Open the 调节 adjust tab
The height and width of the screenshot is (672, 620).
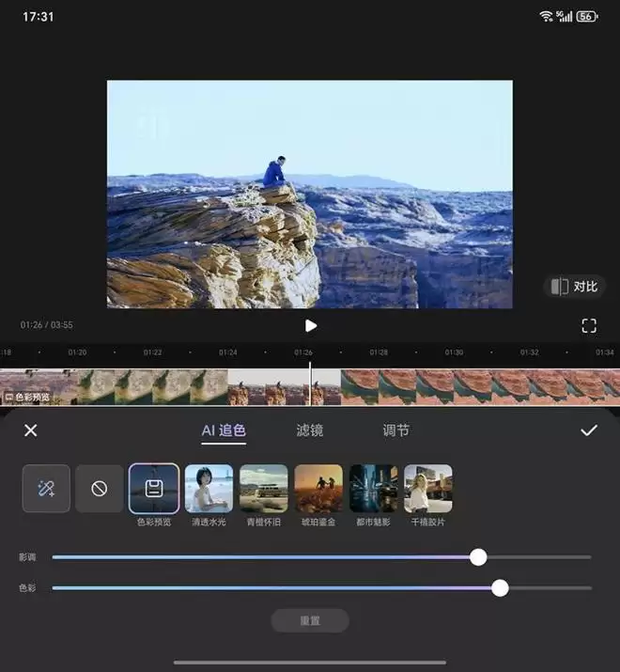pyautogui.click(x=395, y=430)
